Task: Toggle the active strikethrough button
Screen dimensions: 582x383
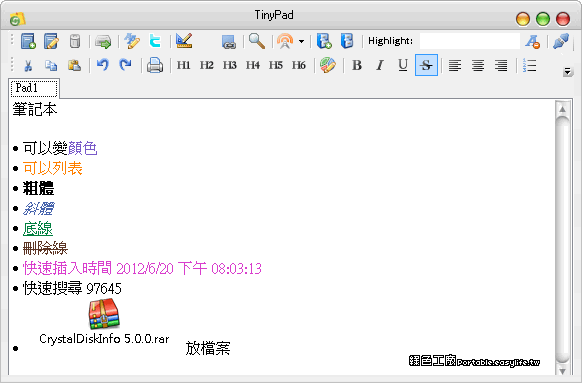Action: click(x=426, y=65)
